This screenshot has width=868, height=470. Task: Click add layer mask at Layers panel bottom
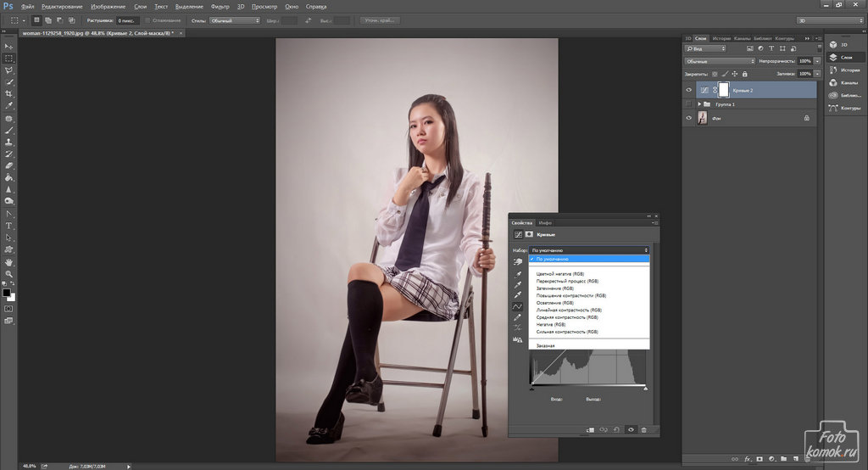coord(759,459)
